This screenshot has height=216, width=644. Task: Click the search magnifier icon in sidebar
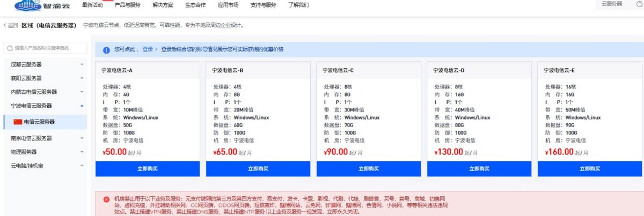pyautogui.click(x=10, y=48)
